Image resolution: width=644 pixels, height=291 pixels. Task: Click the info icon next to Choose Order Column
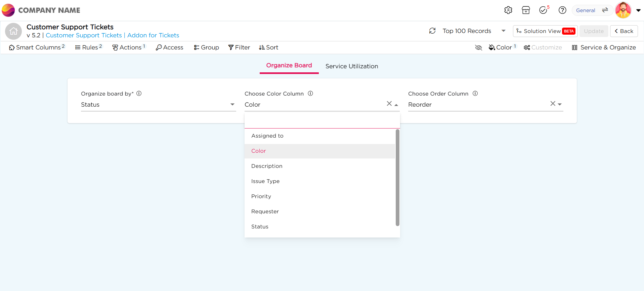pyautogui.click(x=475, y=94)
